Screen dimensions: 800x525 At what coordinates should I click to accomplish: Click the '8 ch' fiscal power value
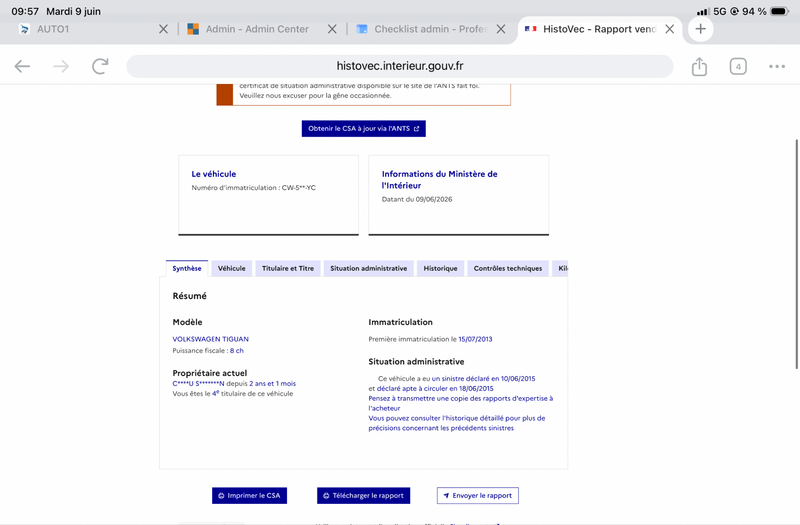(237, 351)
